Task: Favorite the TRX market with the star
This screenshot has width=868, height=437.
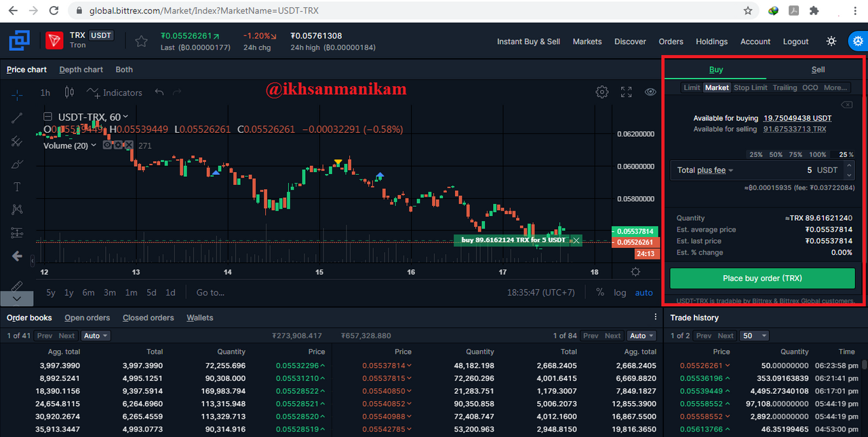Action: click(x=141, y=41)
